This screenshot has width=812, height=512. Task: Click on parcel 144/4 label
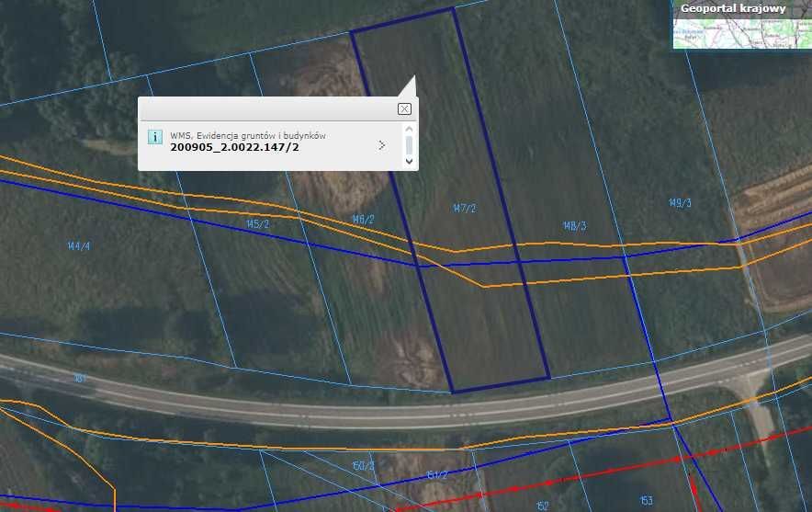(x=79, y=246)
